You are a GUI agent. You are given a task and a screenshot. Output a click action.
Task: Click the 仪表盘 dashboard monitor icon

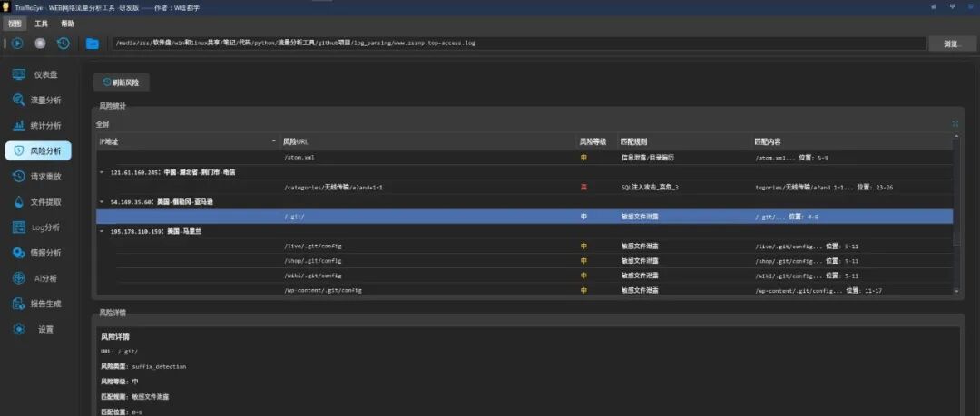coord(19,75)
